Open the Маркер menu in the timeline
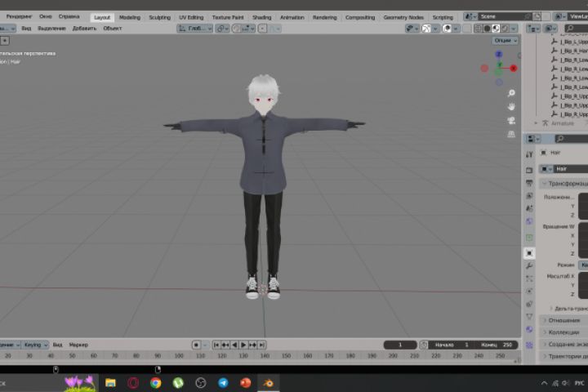 (x=78, y=345)
